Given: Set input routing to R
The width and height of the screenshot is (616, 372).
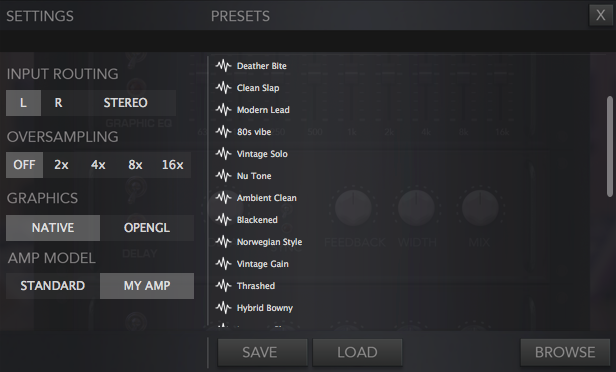Looking at the screenshot, I should pos(58,103).
